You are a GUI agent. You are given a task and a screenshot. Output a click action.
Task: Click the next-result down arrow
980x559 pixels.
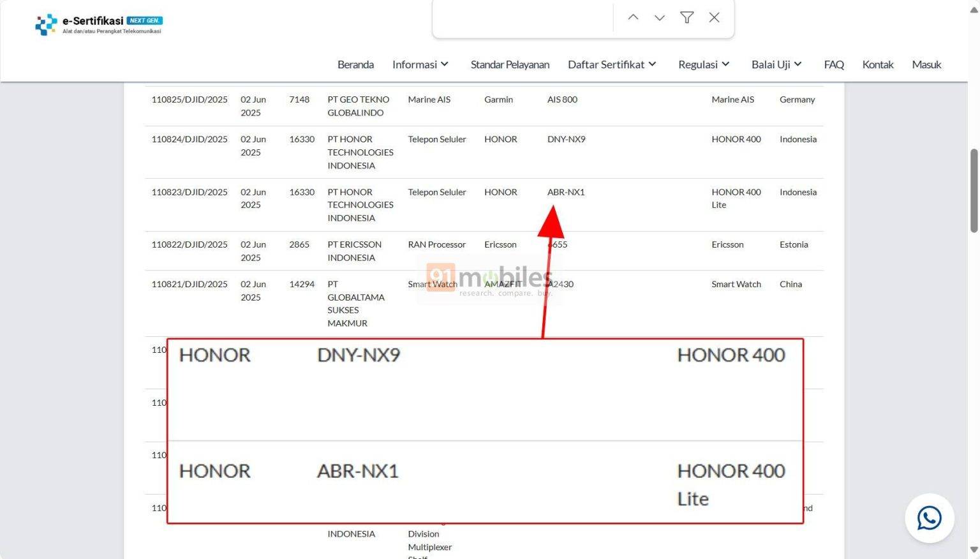pyautogui.click(x=659, y=17)
